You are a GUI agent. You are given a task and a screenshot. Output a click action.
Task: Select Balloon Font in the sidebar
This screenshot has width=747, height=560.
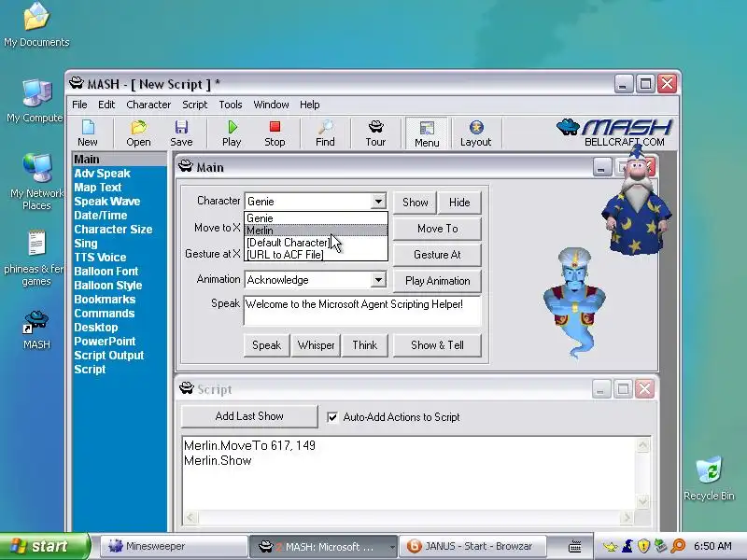click(106, 272)
